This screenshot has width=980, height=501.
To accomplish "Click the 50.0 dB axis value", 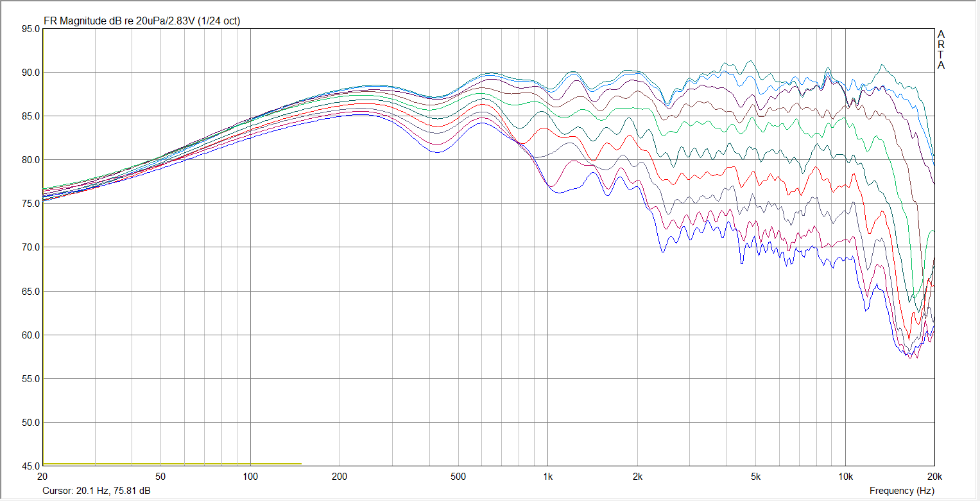I will point(30,423).
